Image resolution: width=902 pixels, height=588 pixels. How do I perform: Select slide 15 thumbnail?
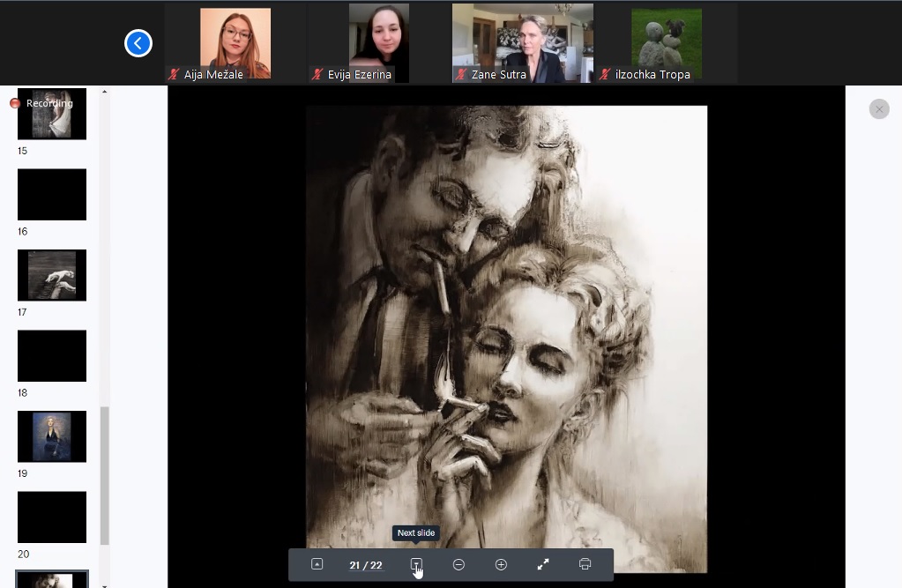(52, 114)
